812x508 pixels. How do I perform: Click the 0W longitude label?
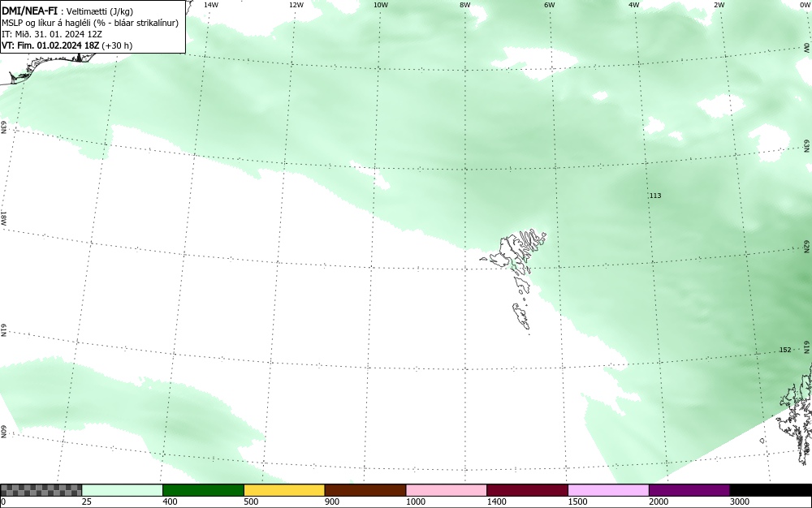pos(804,5)
